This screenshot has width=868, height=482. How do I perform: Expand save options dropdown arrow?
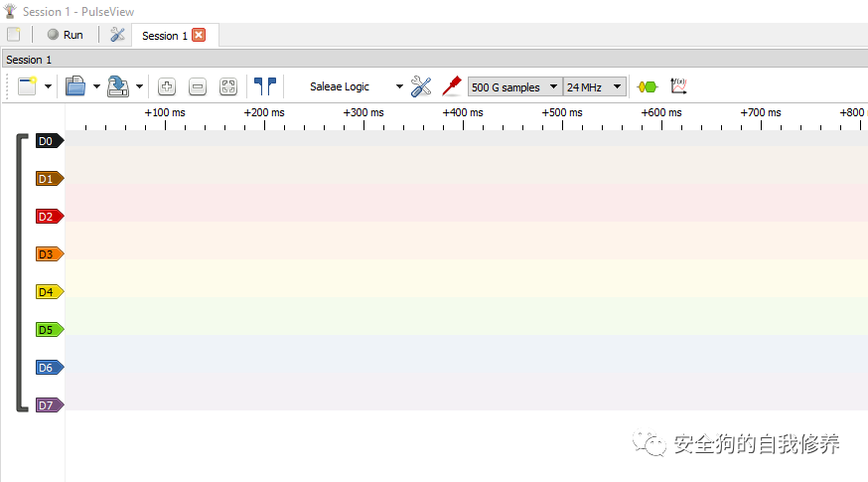point(139,86)
